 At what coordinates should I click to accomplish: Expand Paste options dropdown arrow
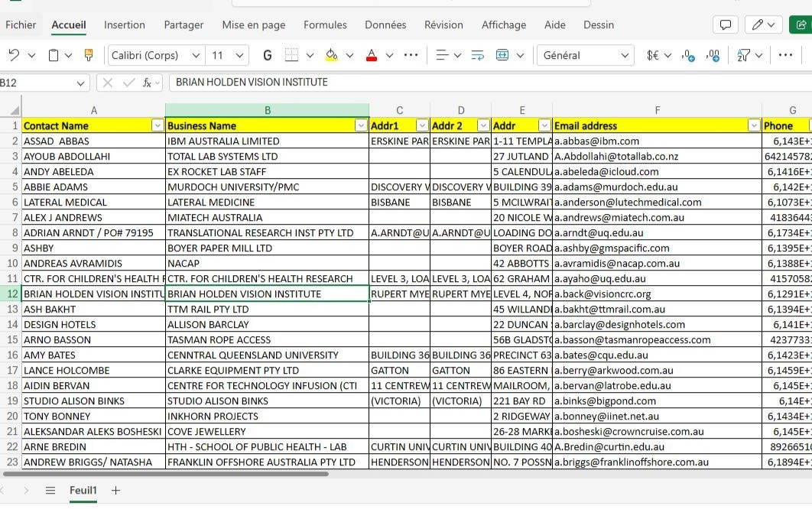pos(68,55)
